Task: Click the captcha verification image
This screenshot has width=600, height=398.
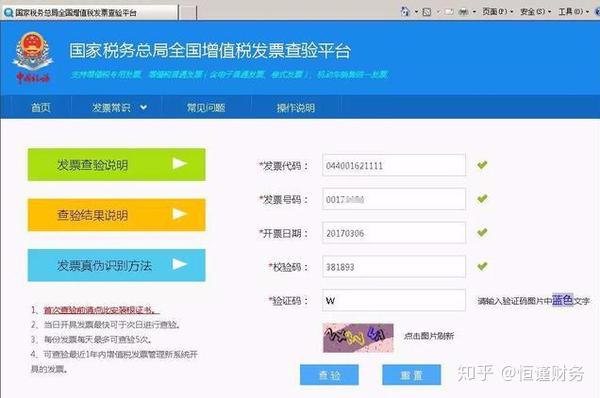Action: (358, 338)
